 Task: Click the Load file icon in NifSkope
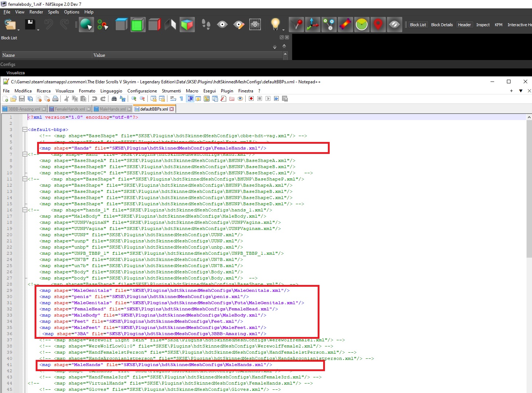click(10, 25)
